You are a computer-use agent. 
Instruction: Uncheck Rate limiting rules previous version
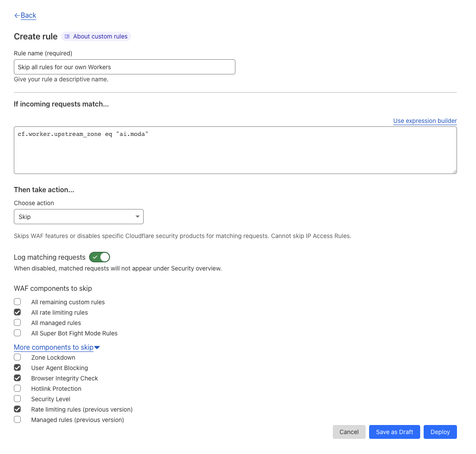click(x=17, y=409)
